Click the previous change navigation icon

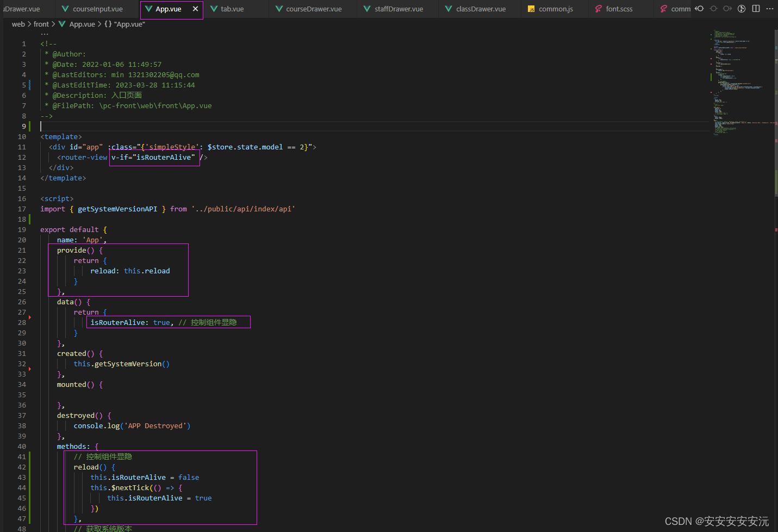700,9
